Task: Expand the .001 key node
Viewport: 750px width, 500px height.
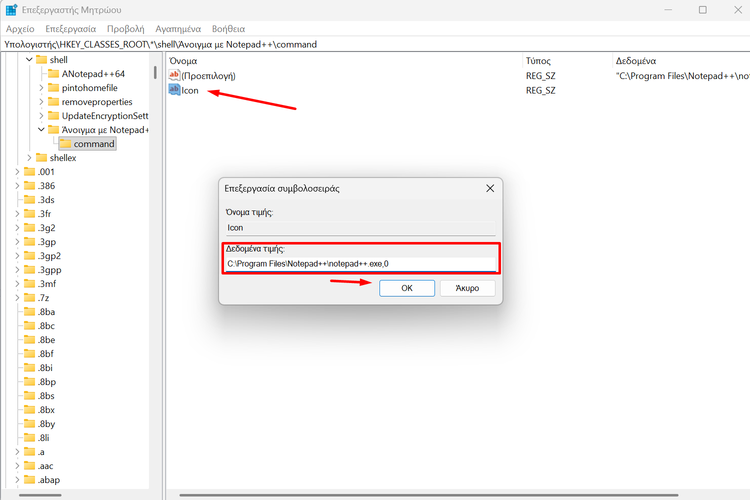Action: point(17,172)
